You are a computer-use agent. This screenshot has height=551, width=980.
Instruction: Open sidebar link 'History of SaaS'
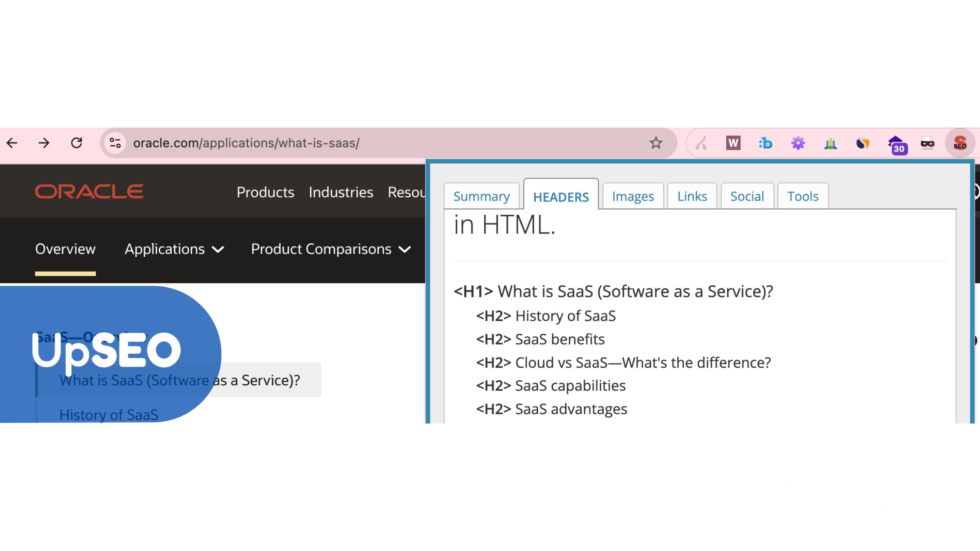109,415
